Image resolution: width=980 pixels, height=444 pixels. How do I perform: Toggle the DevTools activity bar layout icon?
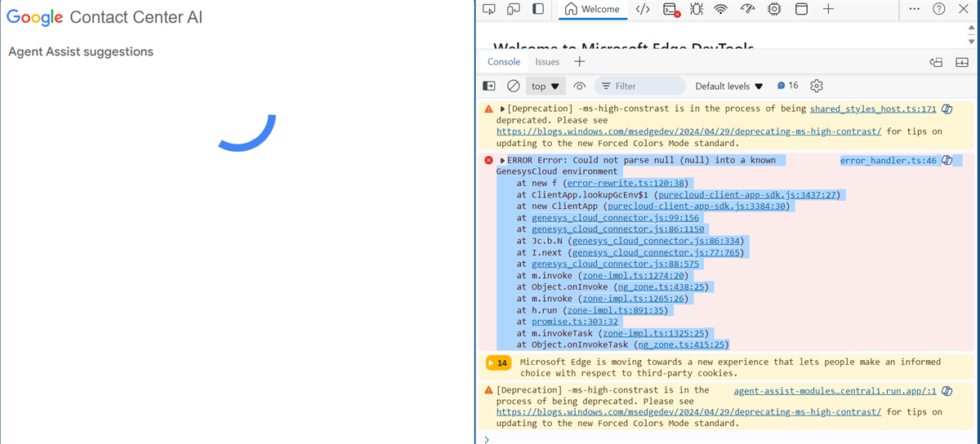[x=537, y=9]
